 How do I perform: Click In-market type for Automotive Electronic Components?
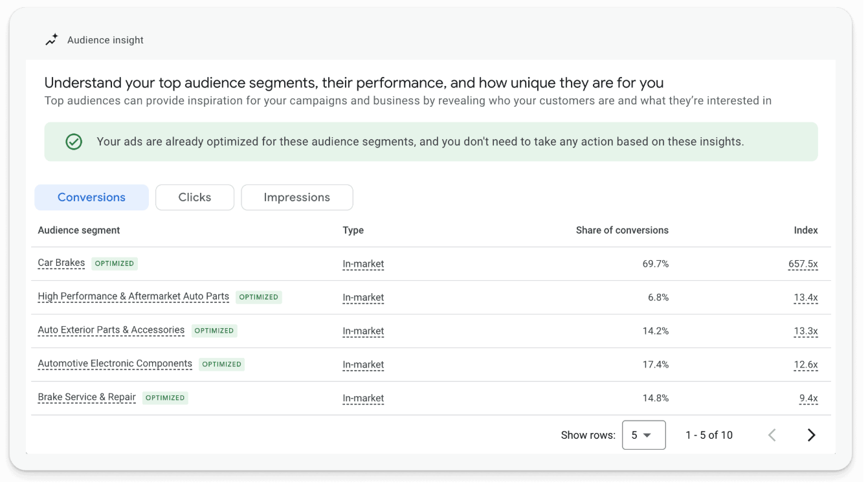(363, 365)
